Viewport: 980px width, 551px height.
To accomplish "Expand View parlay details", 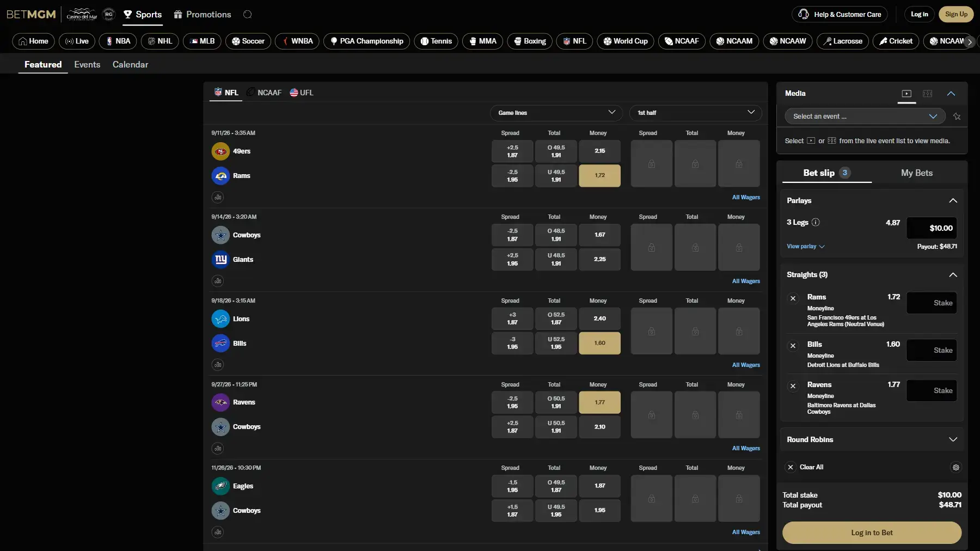I will 805,247.
